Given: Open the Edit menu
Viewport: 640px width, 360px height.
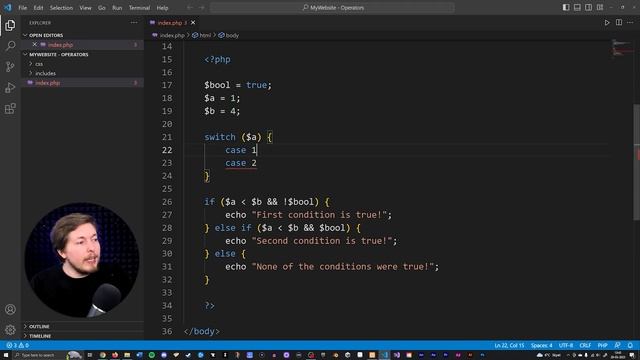Looking at the screenshot, I should (38, 8).
